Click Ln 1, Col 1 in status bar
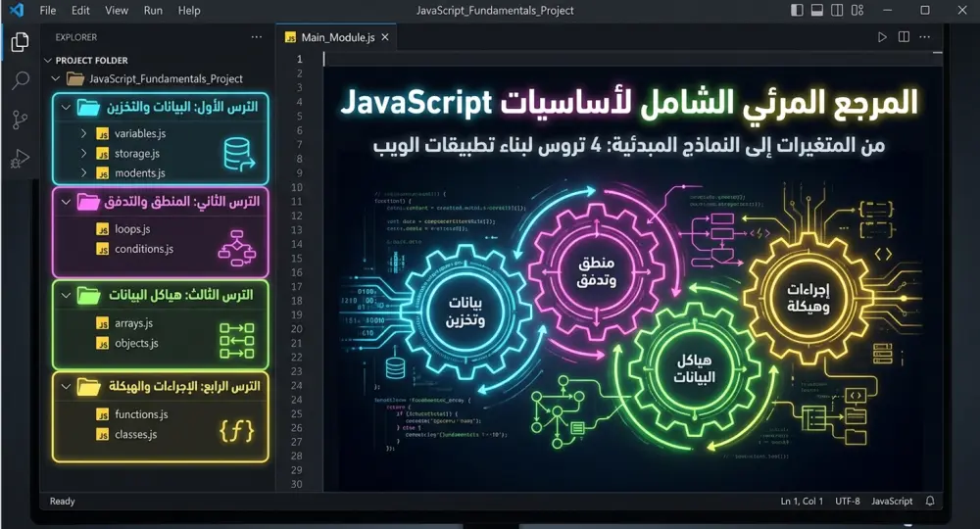This screenshot has width=980, height=529. tap(802, 501)
